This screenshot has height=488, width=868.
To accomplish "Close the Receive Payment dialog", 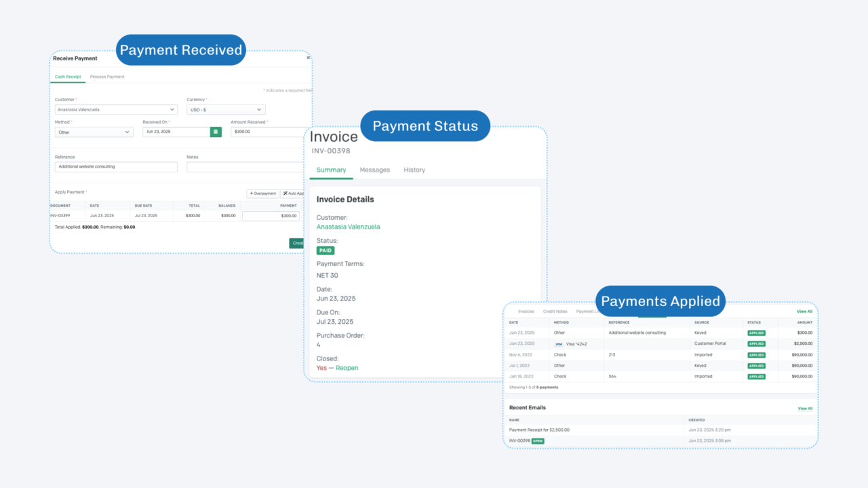I will pyautogui.click(x=308, y=58).
